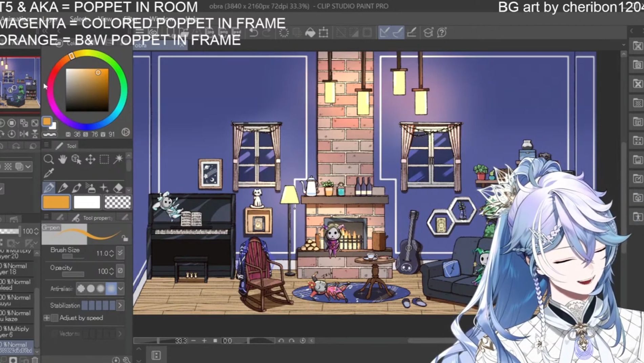Open the Tool property palette hamburger menu
Image resolution: width=644 pixels, height=363 pixels.
click(x=46, y=217)
